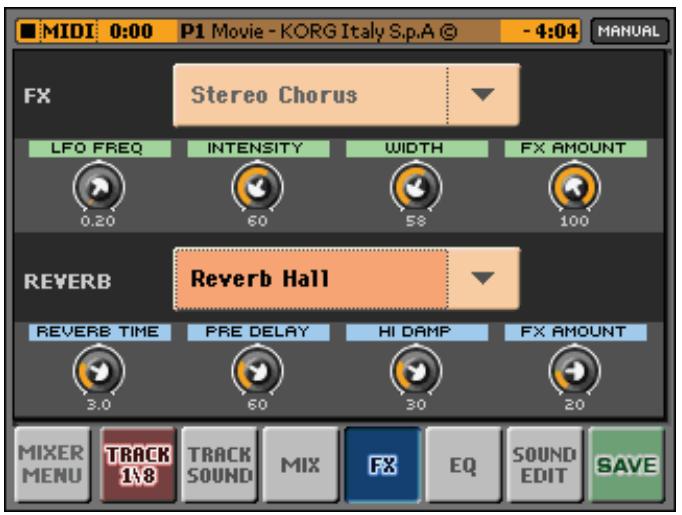Click the MIDI indicator in header
Viewport: 682px width, 515px height.
click(69, 31)
